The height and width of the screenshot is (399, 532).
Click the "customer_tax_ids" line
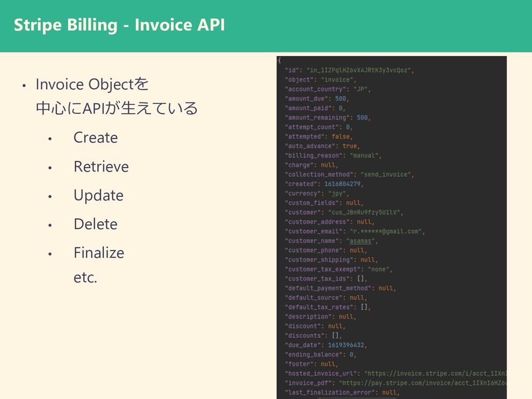tap(326, 279)
